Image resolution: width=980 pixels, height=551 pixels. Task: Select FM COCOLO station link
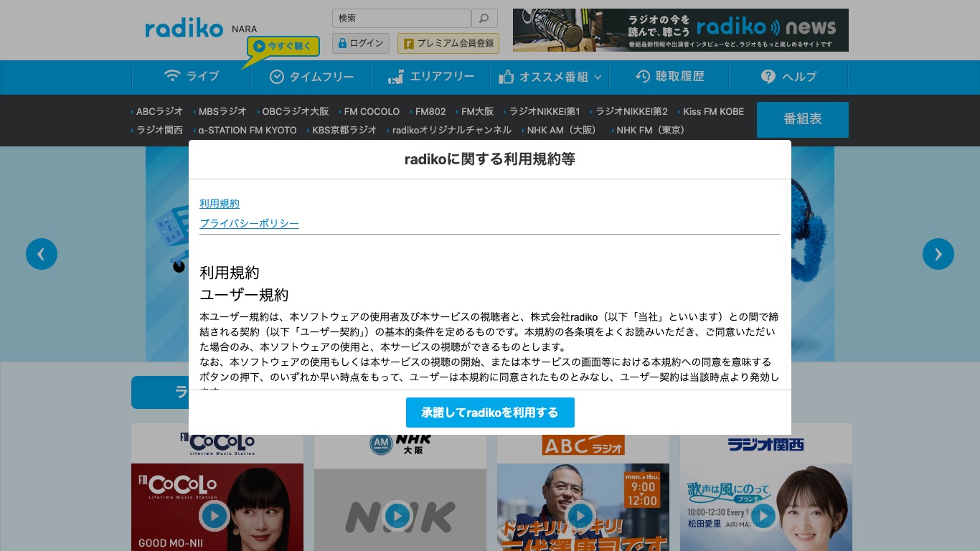point(372,111)
